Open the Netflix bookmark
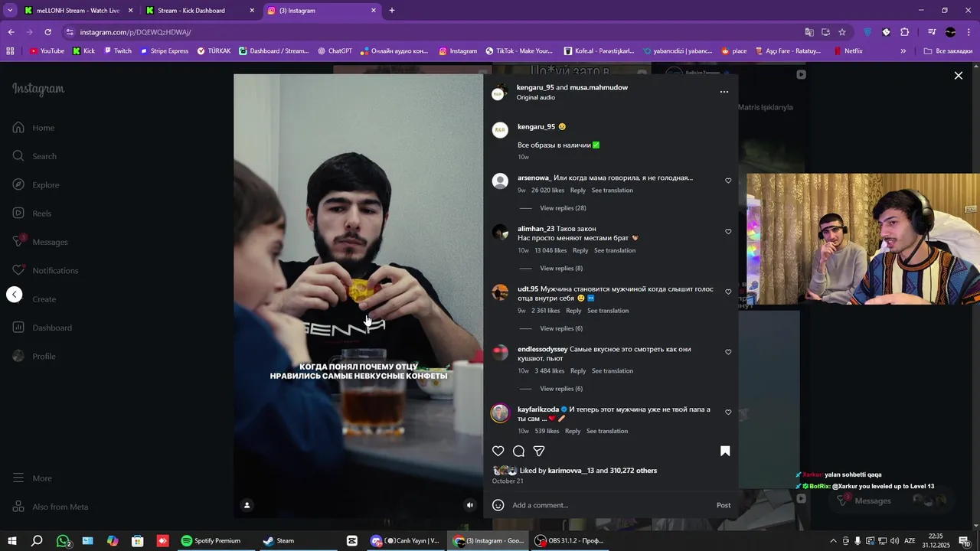The height and width of the screenshot is (551, 980). 848,51
